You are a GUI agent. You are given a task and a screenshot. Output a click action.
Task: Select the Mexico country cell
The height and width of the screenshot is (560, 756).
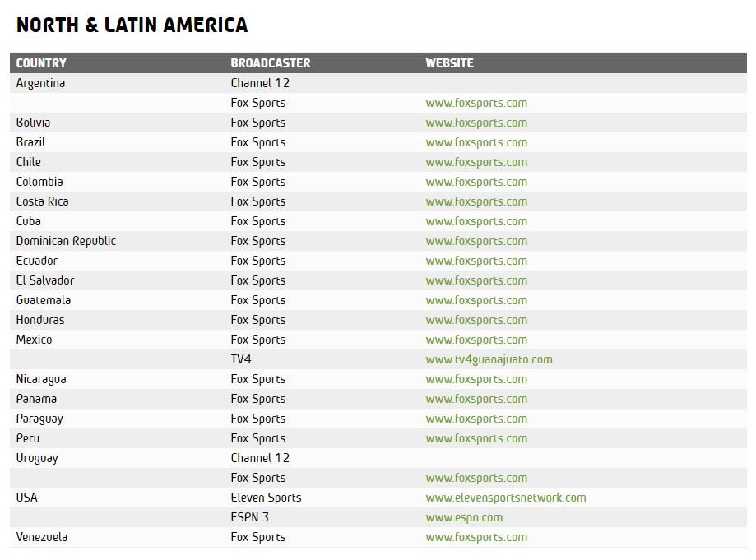[x=35, y=340]
